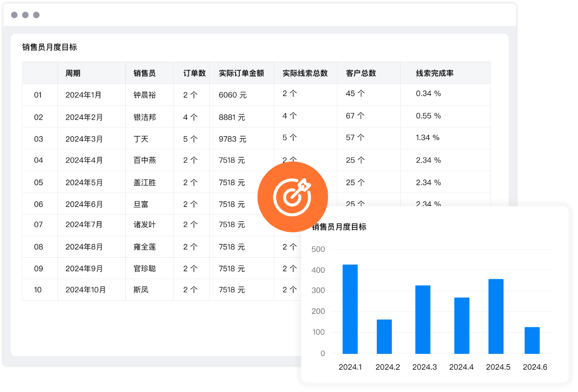Click the chart title 销售员月度目标

tap(340, 227)
